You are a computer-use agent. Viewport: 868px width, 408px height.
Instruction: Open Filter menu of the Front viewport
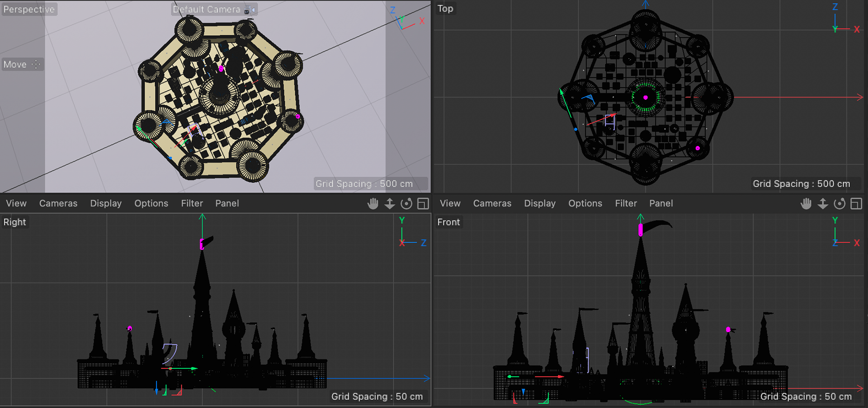click(x=626, y=203)
